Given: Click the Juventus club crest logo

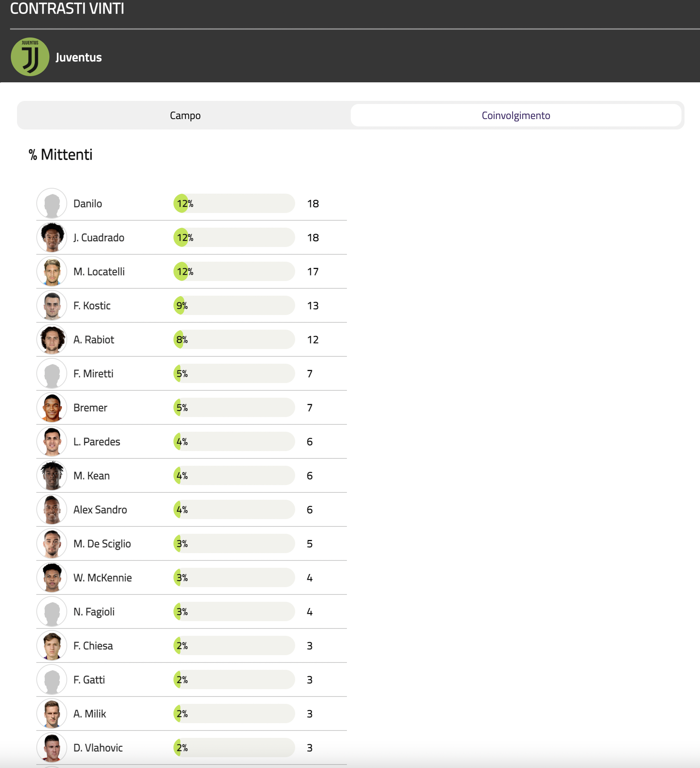Looking at the screenshot, I should (x=30, y=57).
